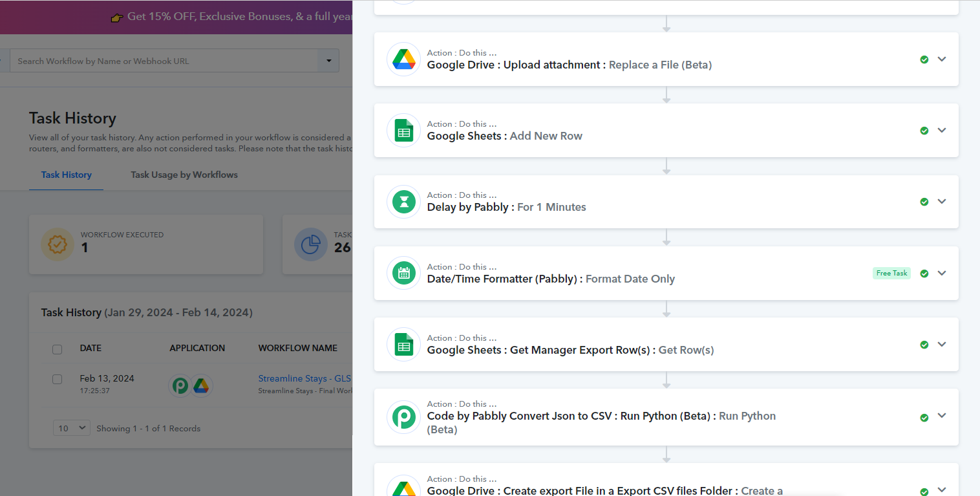The width and height of the screenshot is (980, 496).
Task: Click the pointing hand icon in promo banner
Action: [x=117, y=17]
